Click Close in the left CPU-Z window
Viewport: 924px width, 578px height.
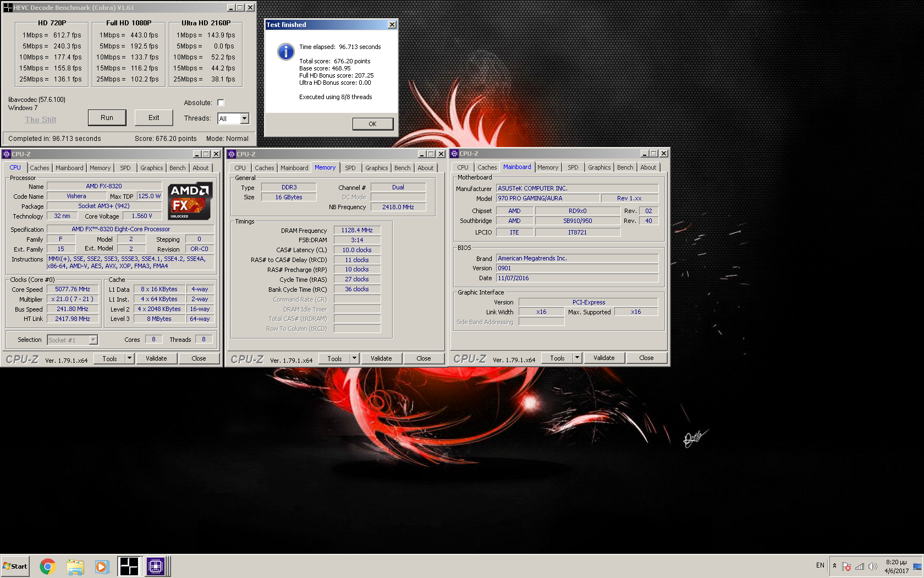[199, 358]
